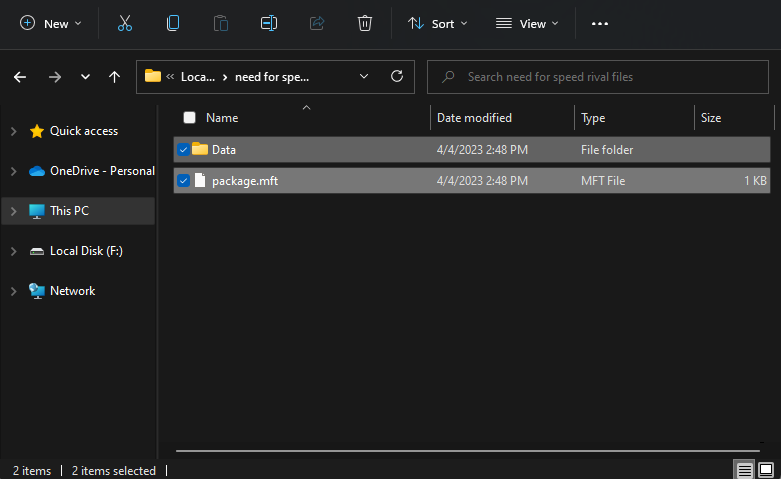The image size is (781, 479).
Task: Select Network in navigation pane
Action: pyautogui.click(x=72, y=291)
